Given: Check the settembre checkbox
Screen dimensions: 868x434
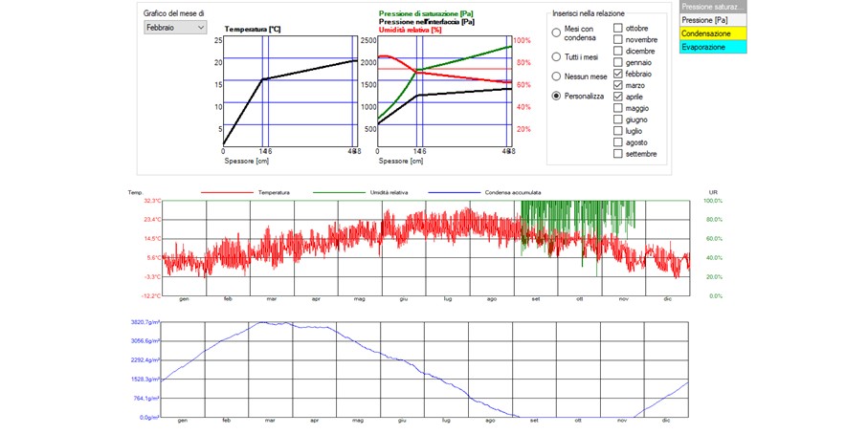Looking at the screenshot, I should click(x=618, y=154).
